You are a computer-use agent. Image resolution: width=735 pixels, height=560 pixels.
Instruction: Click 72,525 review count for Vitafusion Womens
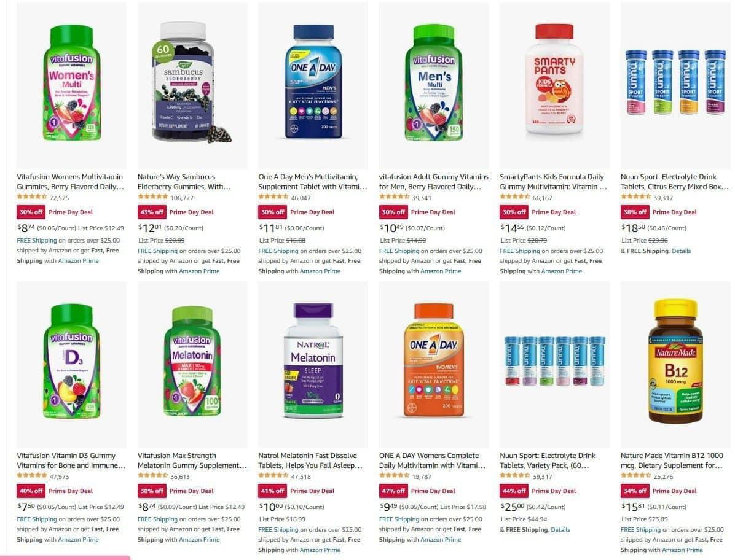coord(59,198)
